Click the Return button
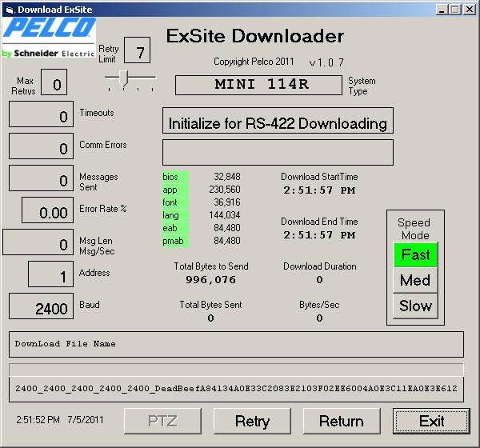This screenshot has height=448, width=480. [x=342, y=421]
